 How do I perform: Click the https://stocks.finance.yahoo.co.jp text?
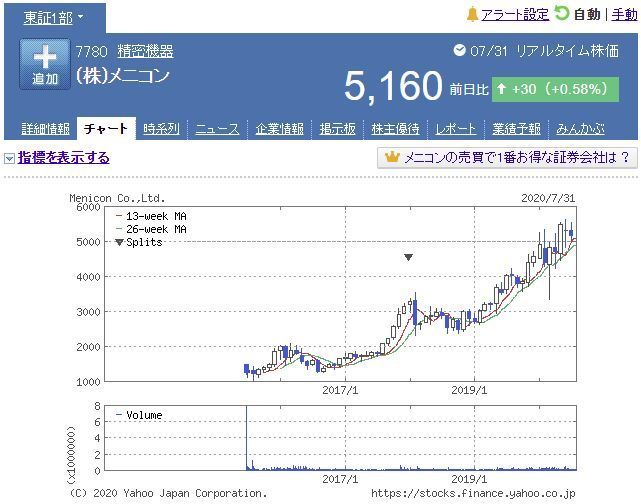(x=473, y=493)
